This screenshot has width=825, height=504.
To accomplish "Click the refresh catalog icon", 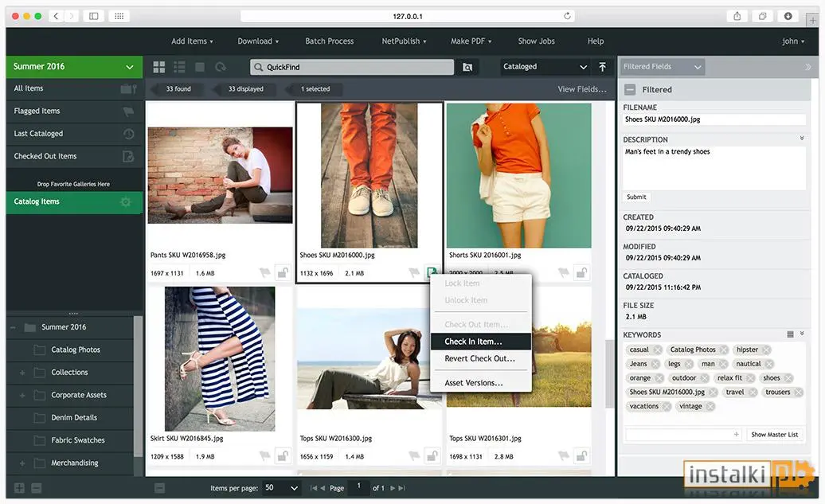I will (221, 67).
